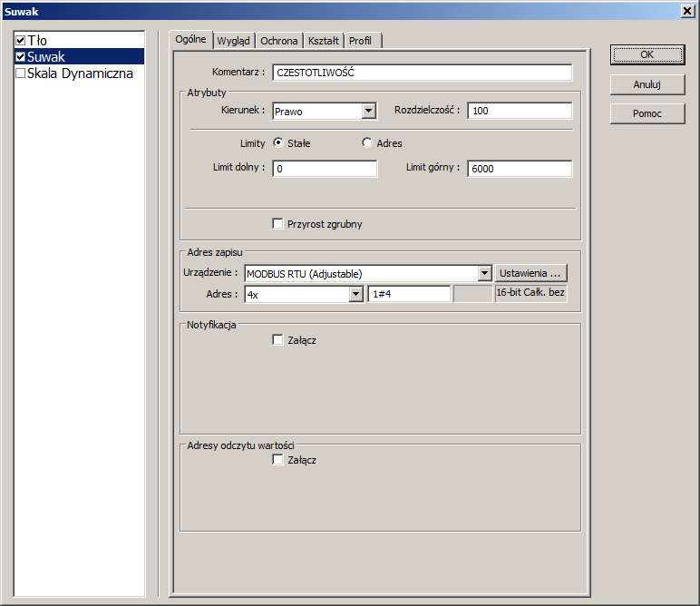Click the OK button

pyautogui.click(x=647, y=54)
